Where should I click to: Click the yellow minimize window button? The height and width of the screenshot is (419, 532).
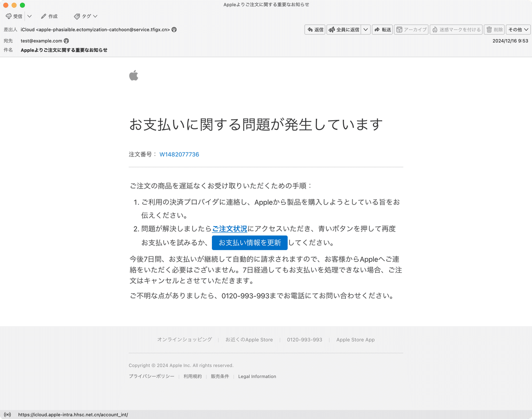[14, 5]
